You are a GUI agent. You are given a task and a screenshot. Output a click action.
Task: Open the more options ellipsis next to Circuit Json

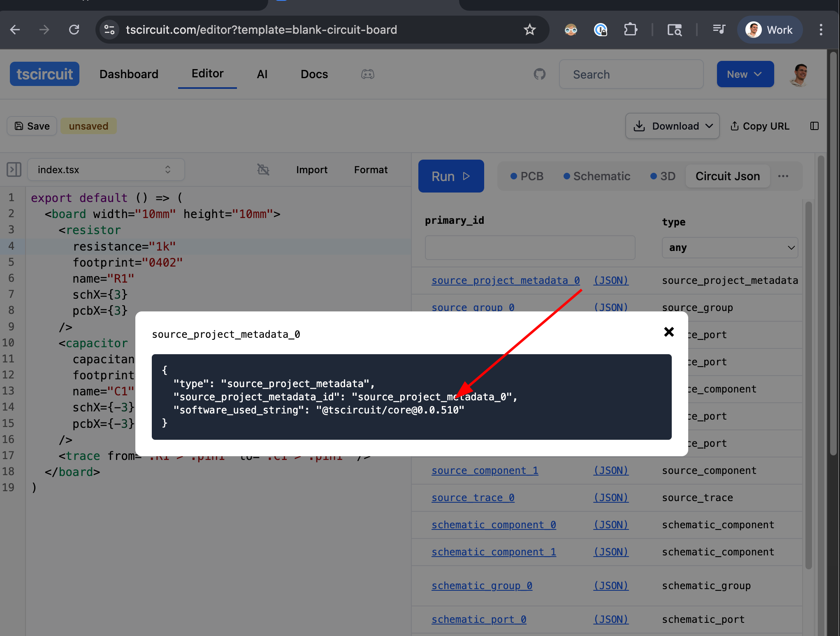coord(783,176)
